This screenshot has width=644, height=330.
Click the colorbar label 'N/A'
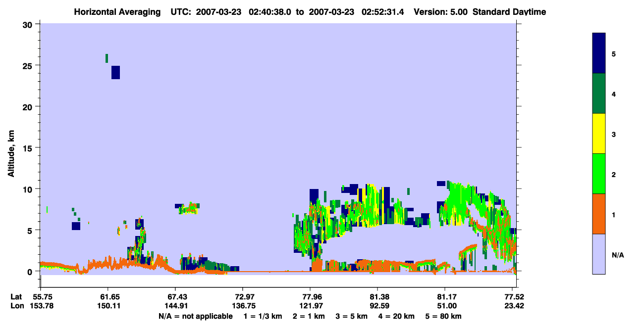coord(617,255)
